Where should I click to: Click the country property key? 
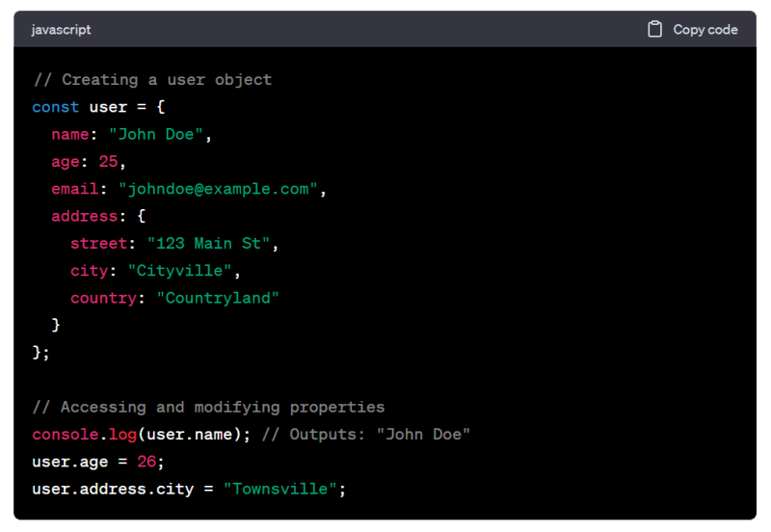click(x=104, y=298)
